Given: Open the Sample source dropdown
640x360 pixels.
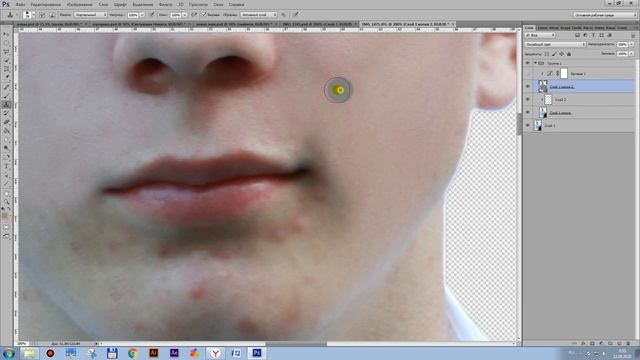Looking at the screenshot, I should pyautogui.click(x=258, y=15).
